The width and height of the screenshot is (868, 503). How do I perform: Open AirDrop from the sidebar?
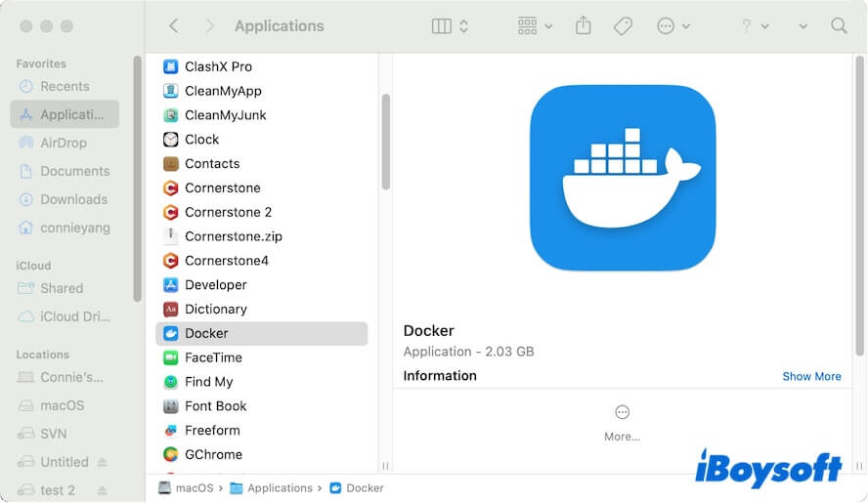pyautogui.click(x=65, y=143)
